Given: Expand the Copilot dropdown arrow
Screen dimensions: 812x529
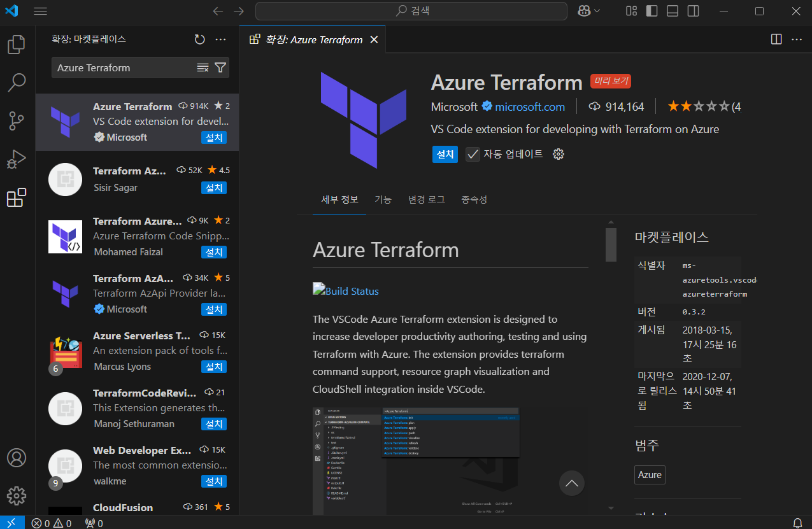Looking at the screenshot, I should pyautogui.click(x=597, y=11).
